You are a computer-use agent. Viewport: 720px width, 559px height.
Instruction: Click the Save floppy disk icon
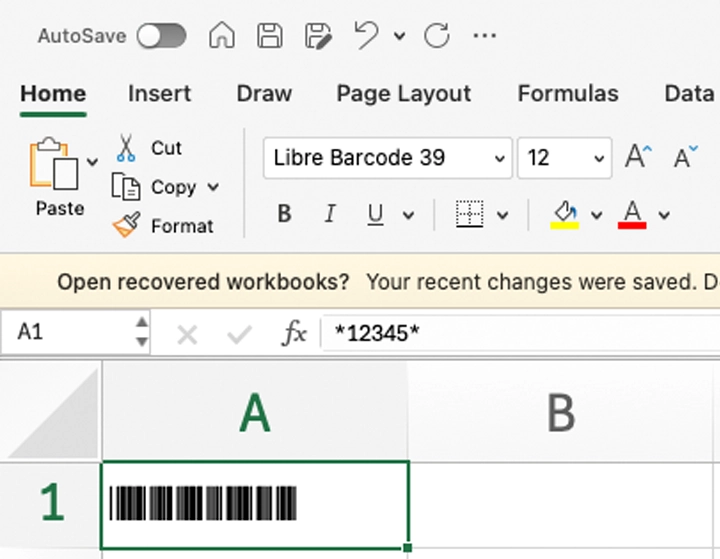(270, 35)
